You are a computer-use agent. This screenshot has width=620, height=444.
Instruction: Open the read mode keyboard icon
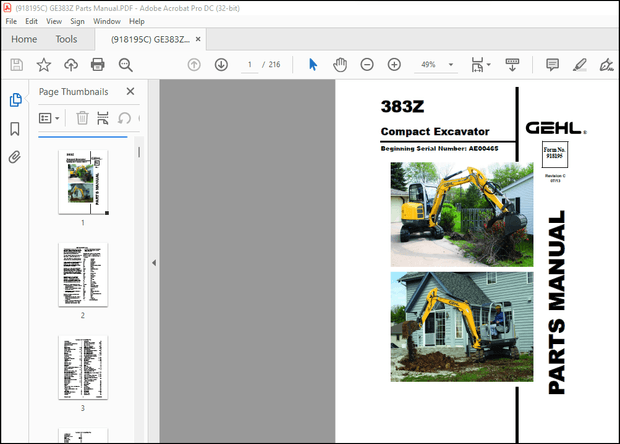512,64
